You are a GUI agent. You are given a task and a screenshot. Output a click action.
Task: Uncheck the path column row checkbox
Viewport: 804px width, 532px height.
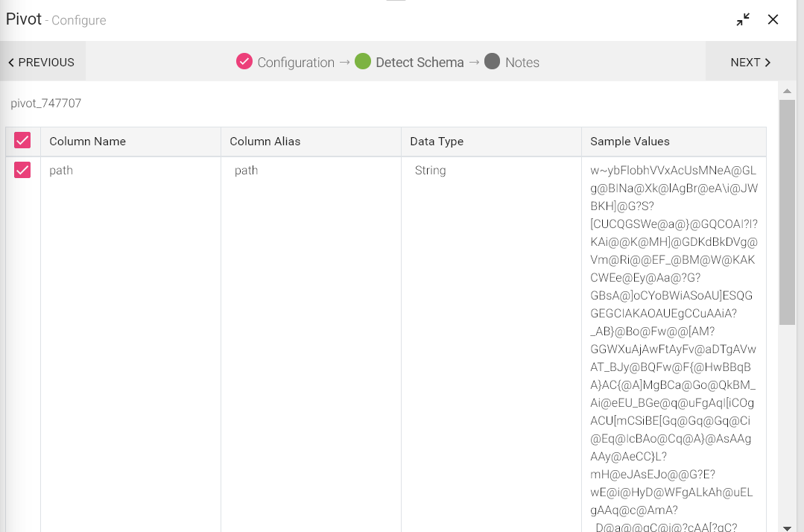point(22,171)
